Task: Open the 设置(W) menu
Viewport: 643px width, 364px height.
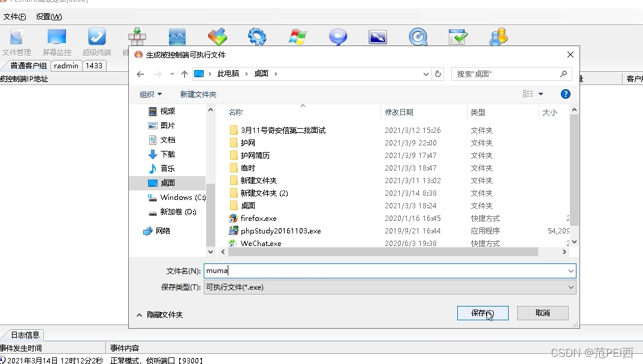Action: 48,17
